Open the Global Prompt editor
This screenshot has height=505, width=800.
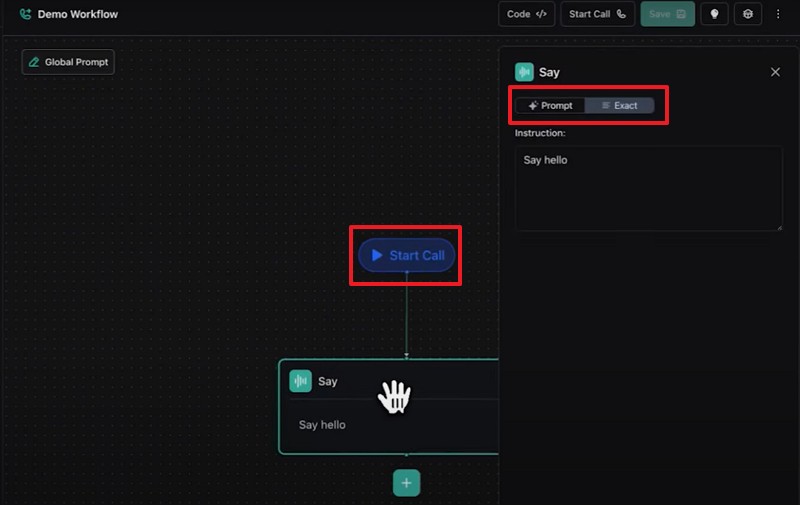pos(69,62)
